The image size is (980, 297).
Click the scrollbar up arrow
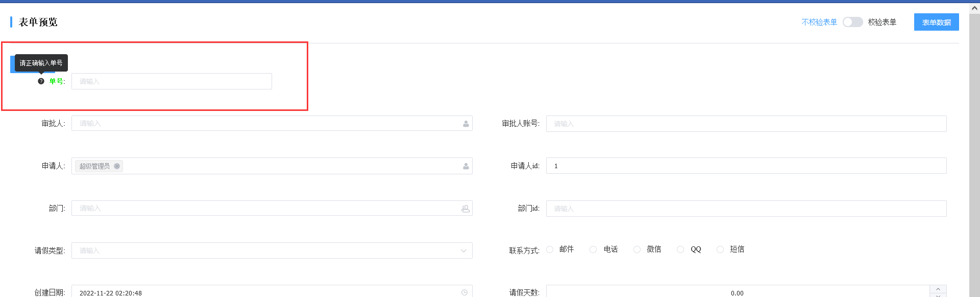coord(974,8)
